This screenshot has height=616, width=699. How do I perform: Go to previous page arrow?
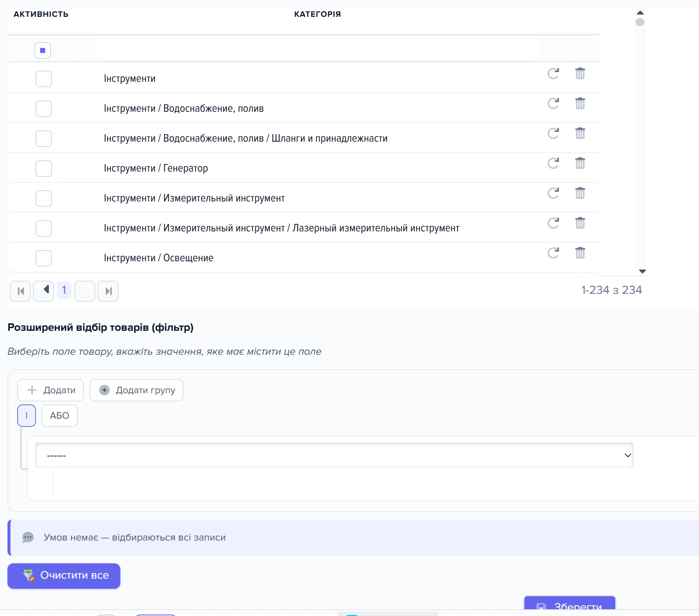click(43, 291)
